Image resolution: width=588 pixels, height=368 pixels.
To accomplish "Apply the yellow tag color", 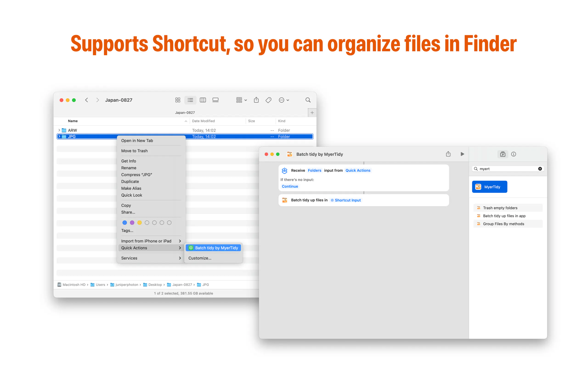I will point(139,222).
